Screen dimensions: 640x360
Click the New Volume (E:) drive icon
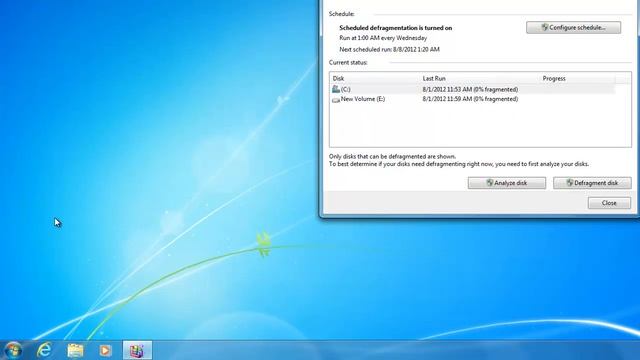point(336,99)
